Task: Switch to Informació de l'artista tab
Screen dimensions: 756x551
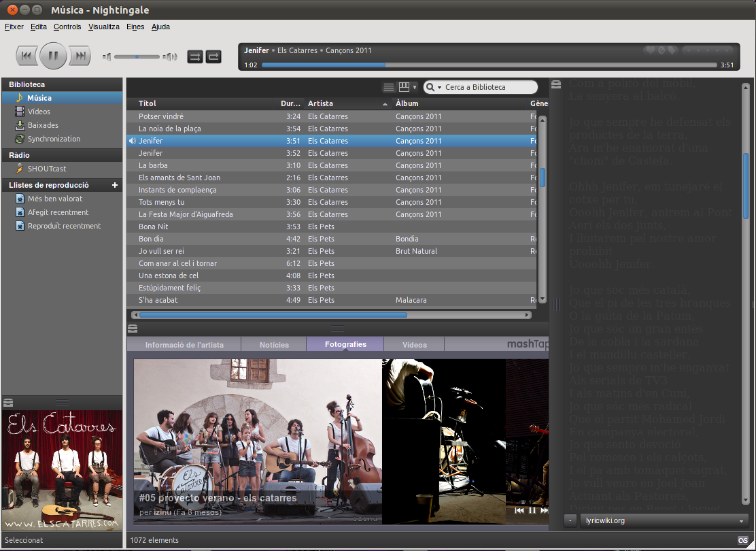Action: (x=184, y=344)
